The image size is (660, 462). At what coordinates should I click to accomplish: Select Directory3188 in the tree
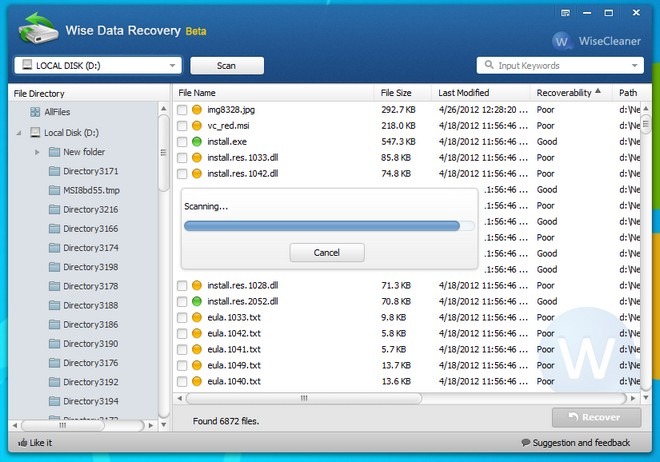click(x=90, y=305)
